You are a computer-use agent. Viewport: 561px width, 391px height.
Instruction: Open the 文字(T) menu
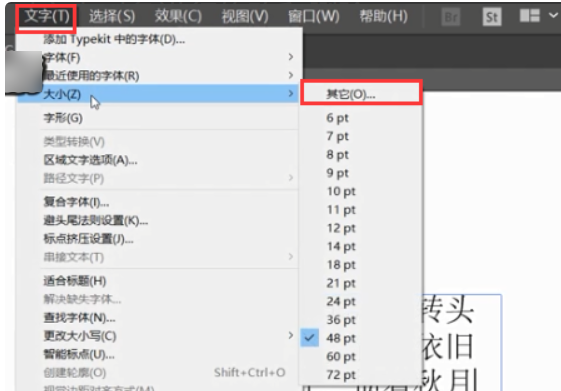click(47, 16)
